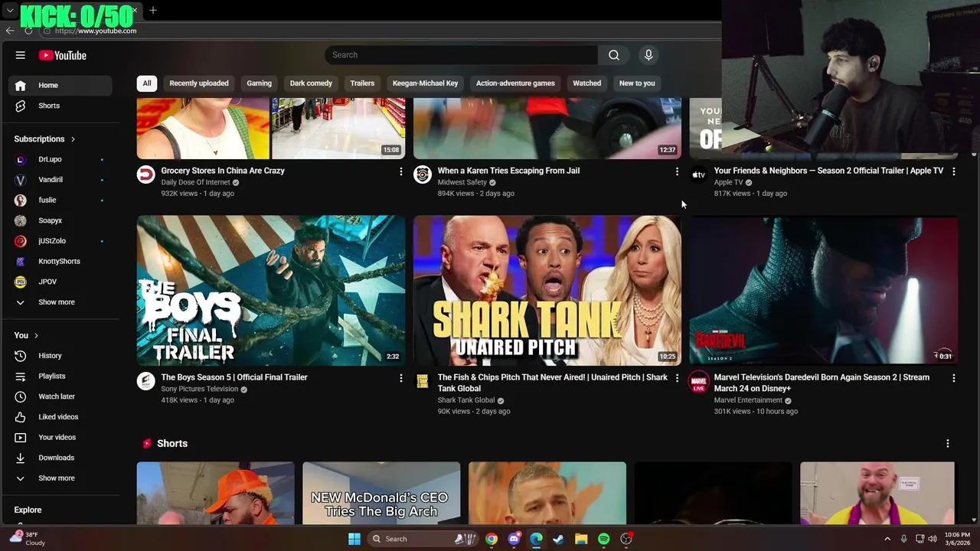Open Shorts shelf more options menu

(x=947, y=444)
